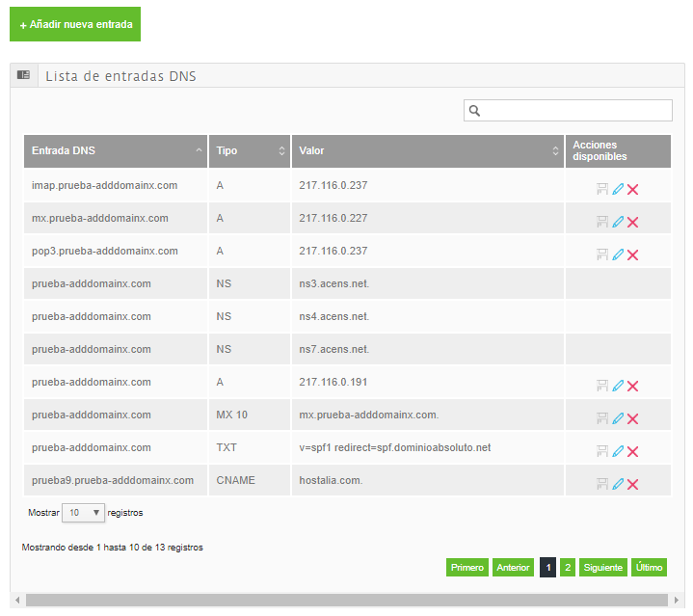Select the ns3.acens.net. value cell
Viewport: 693px width, 616px height.
(x=427, y=283)
